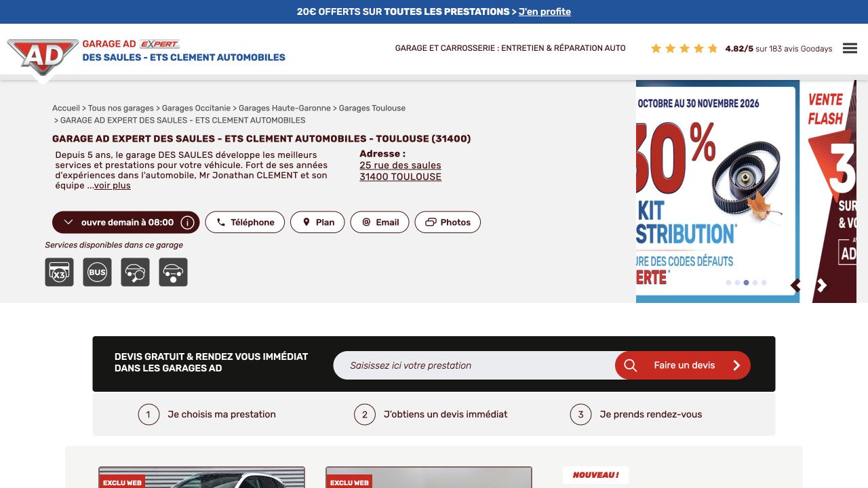Click the Téléphone button
Image resolution: width=868 pixels, height=488 pixels.
245,222
